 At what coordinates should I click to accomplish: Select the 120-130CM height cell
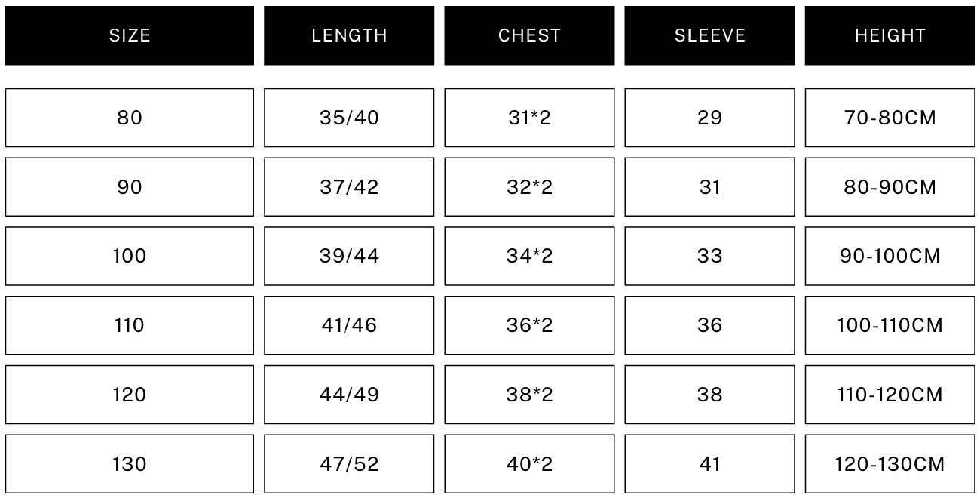tap(890, 464)
